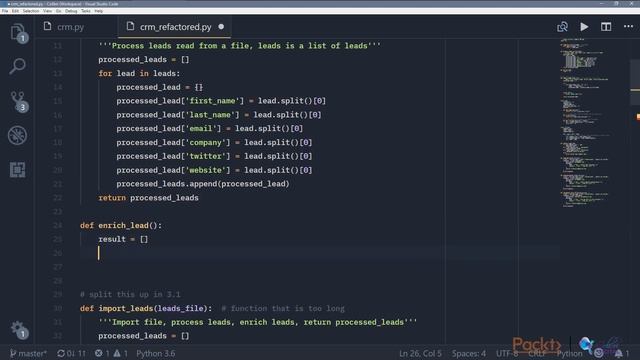Click the open changes compare icon
This screenshot has height=360, width=640.
[562, 27]
